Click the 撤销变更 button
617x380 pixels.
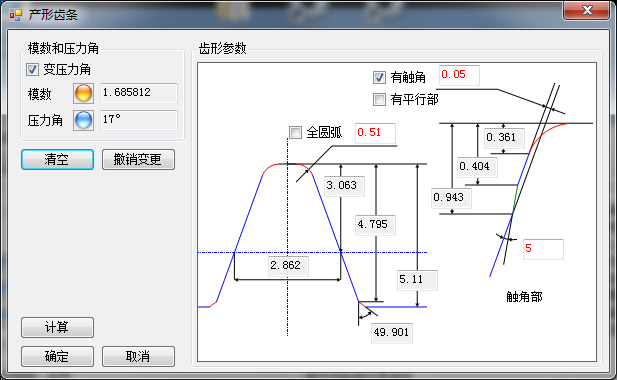(138, 159)
